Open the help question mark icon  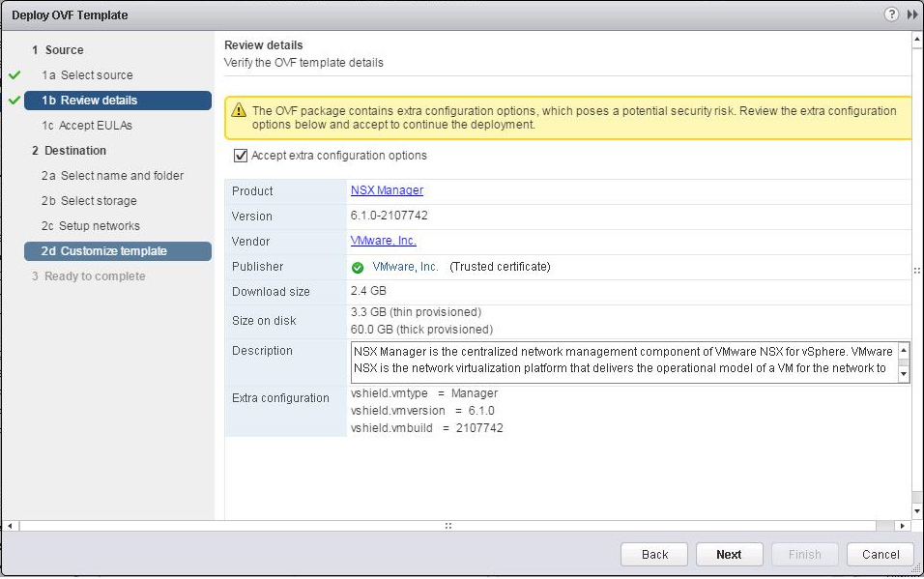[891, 14]
